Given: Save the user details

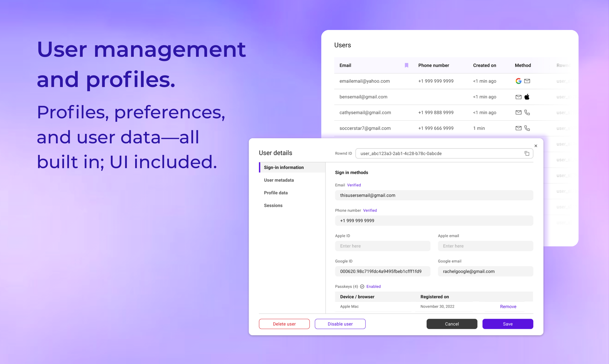Looking at the screenshot, I should click(x=508, y=324).
